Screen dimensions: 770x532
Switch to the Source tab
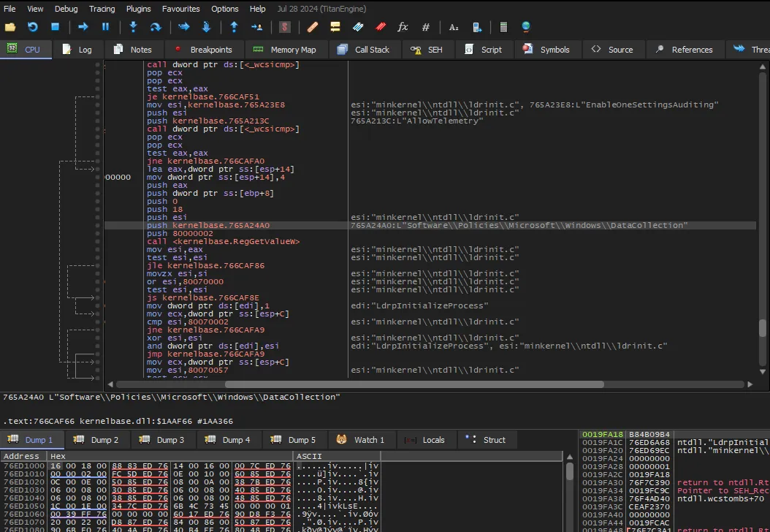(612, 50)
